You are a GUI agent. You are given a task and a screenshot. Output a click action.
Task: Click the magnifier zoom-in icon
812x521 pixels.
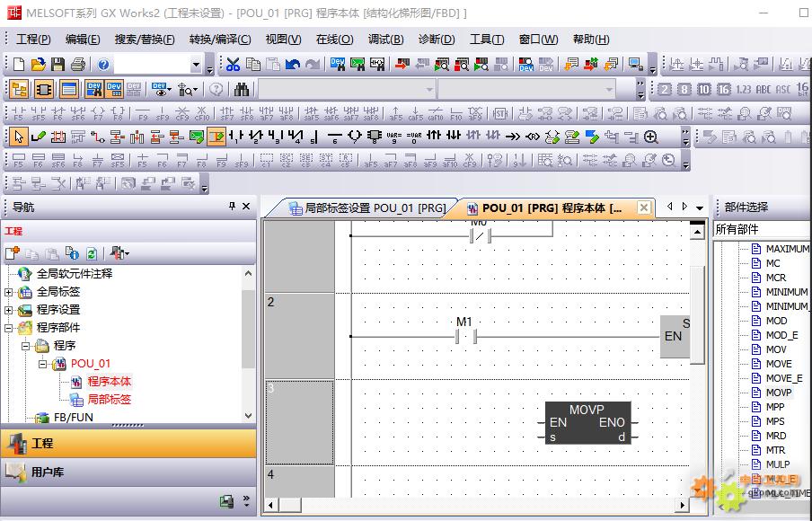[651, 137]
